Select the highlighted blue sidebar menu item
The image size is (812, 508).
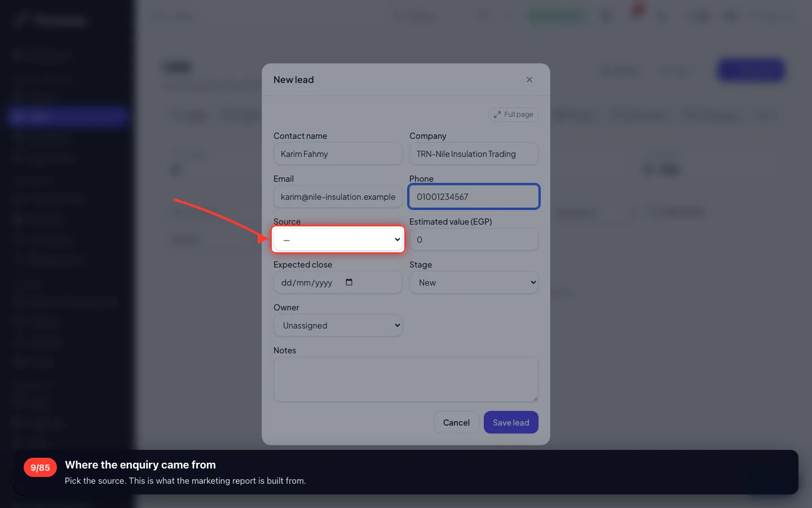point(68,116)
